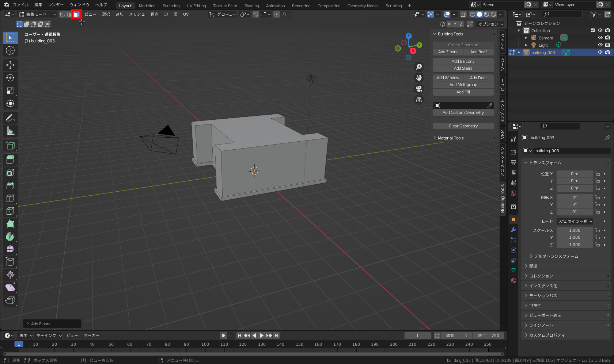
Task: Switch to the Shading workspace tab
Action: tap(251, 5)
